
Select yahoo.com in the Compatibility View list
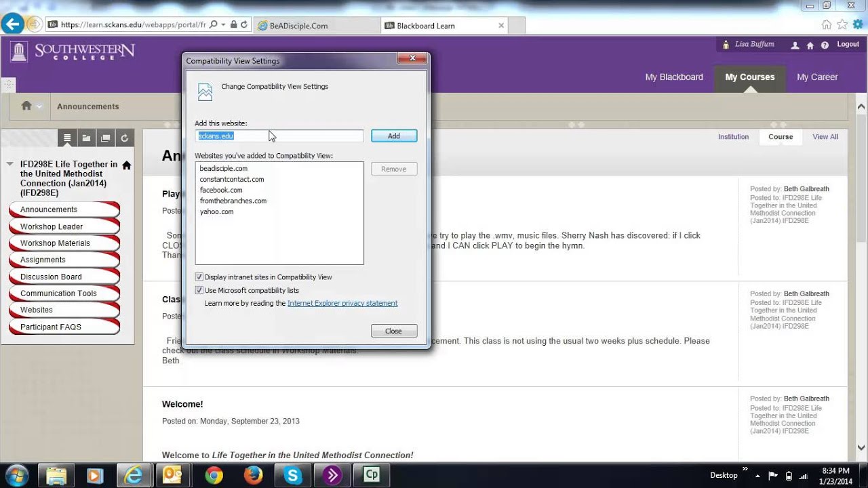point(216,211)
